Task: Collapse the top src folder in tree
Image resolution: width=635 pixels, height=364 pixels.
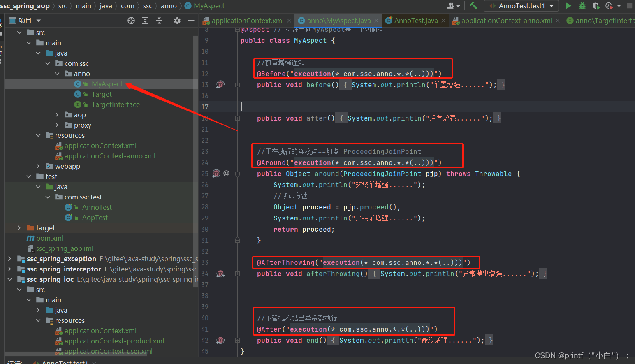Action: [19, 32]
